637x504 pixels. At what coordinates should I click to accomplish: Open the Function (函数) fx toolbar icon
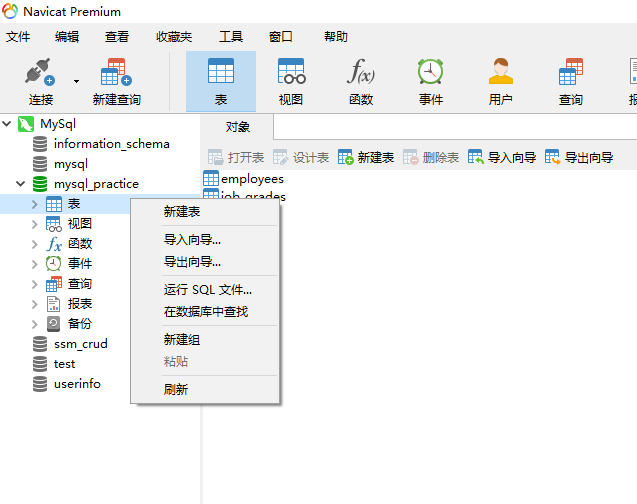(361, 71)
